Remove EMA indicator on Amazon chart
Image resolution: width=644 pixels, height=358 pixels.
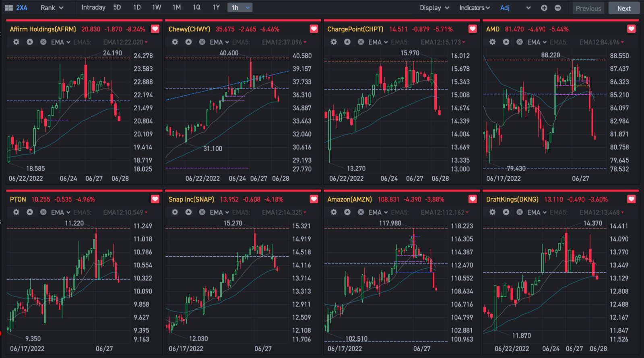(x=361, y=212)
